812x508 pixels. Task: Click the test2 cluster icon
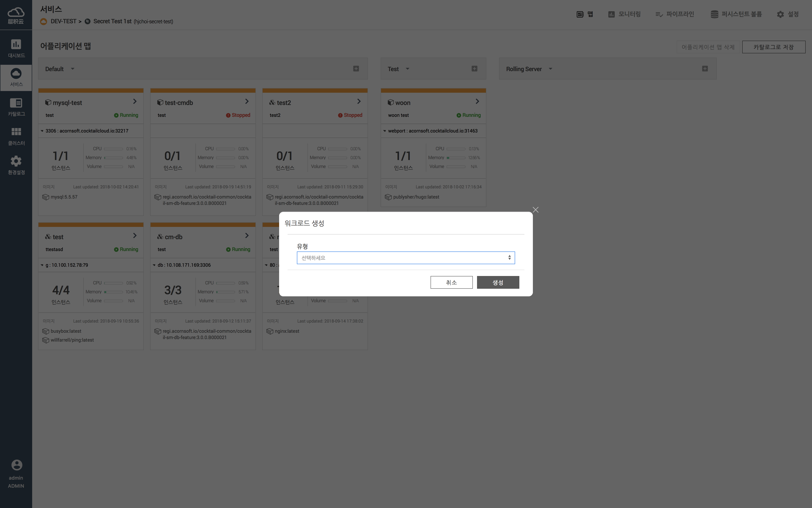click(x=272, y=102)
